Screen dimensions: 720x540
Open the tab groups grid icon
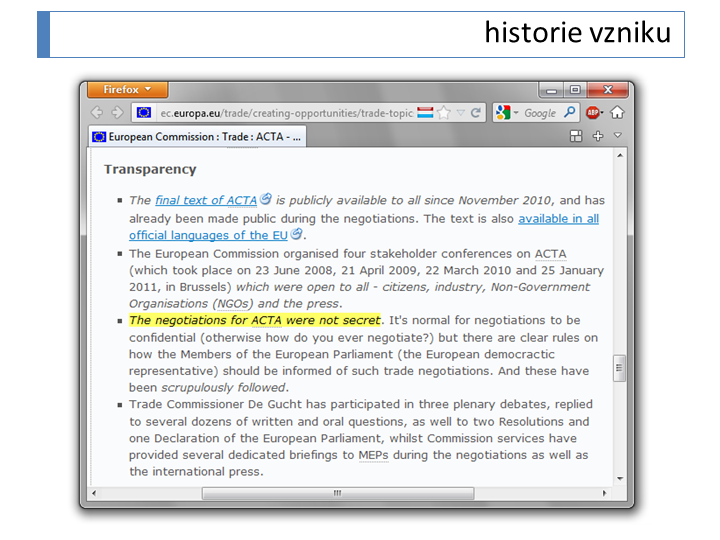[x=576, y=136]
